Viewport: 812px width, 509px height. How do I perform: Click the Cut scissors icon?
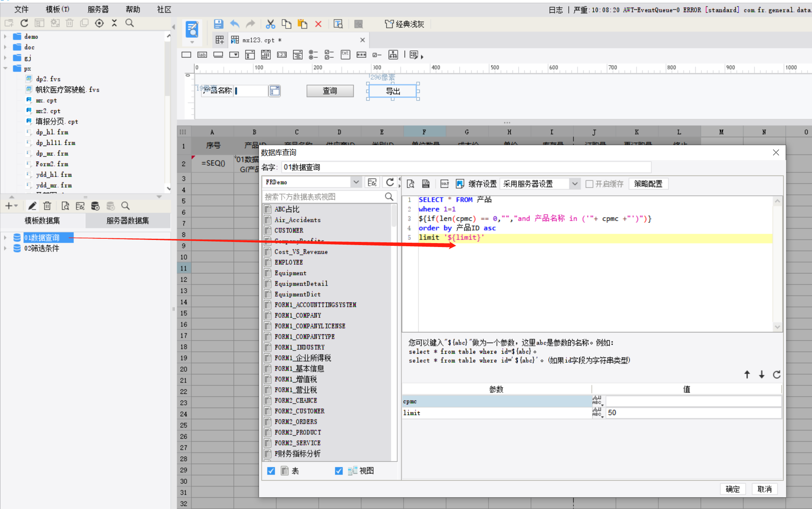[270, 24]
